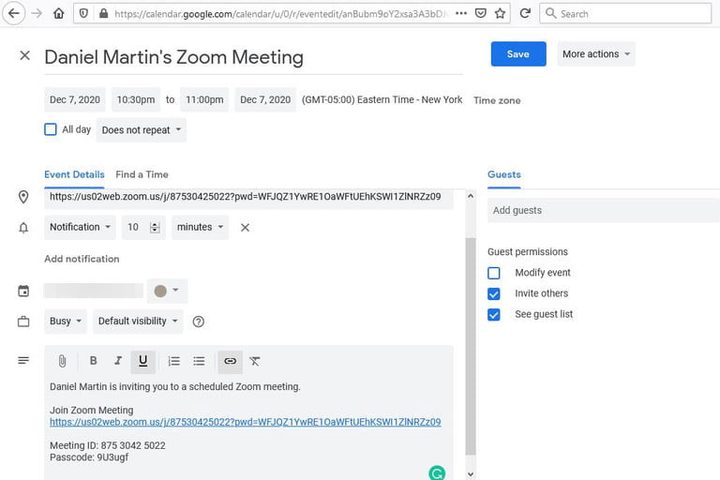Expand the More actions menu

point(596,54)
